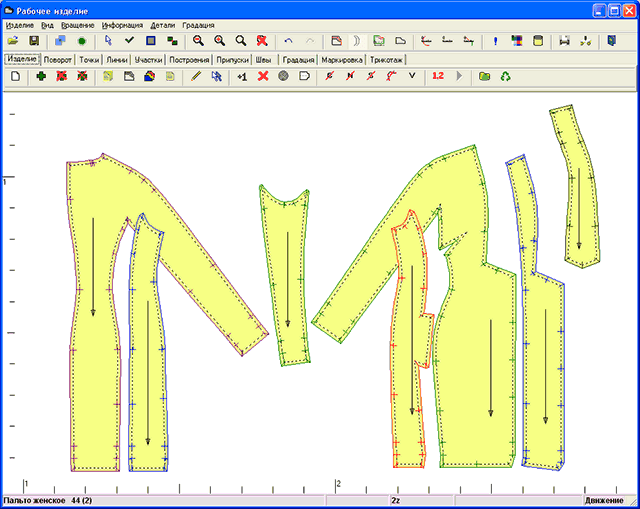The image size is (640, 509).
Task: Click the zoom in magnifier icon
Action: tap(219, 41)
